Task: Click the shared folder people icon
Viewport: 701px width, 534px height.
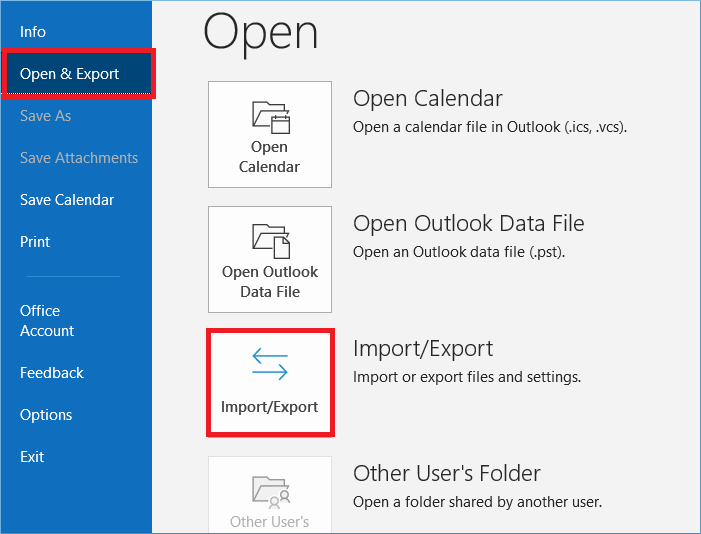Action: [271, 492]
